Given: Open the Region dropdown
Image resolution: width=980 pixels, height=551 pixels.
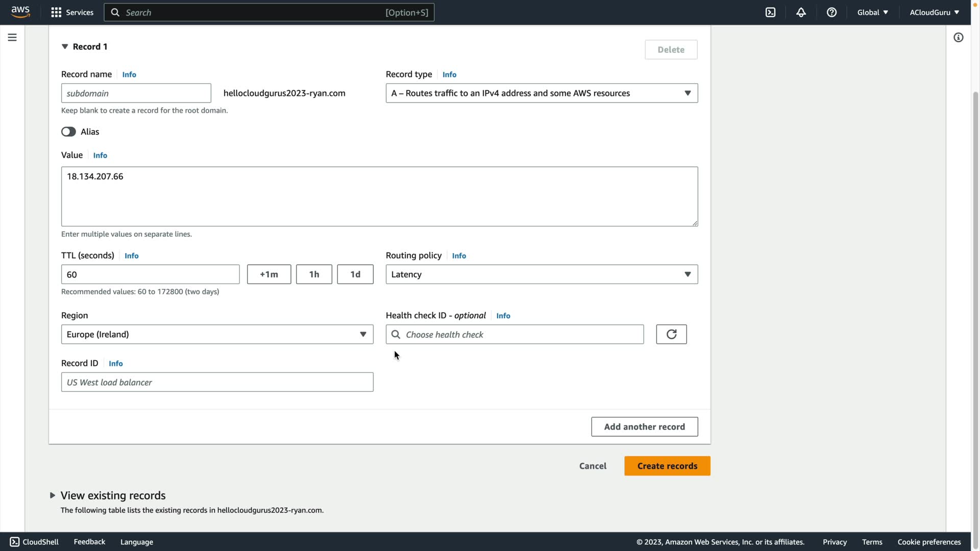Looking at the screenshot, I should (x=217, y=334).
